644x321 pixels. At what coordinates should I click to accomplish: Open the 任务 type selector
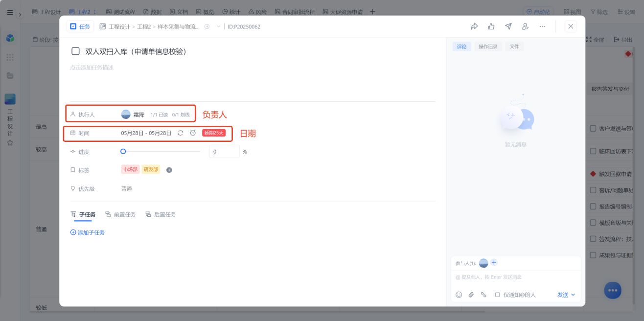(x=80, y=26)
